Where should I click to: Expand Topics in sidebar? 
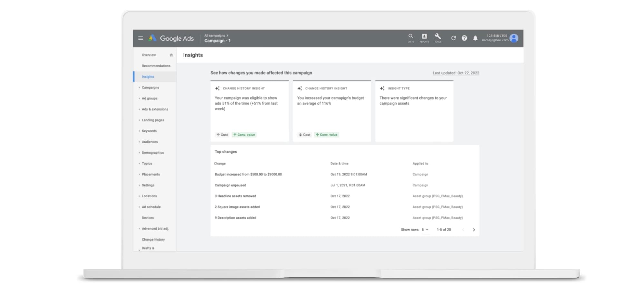click(x=147, y=164)
